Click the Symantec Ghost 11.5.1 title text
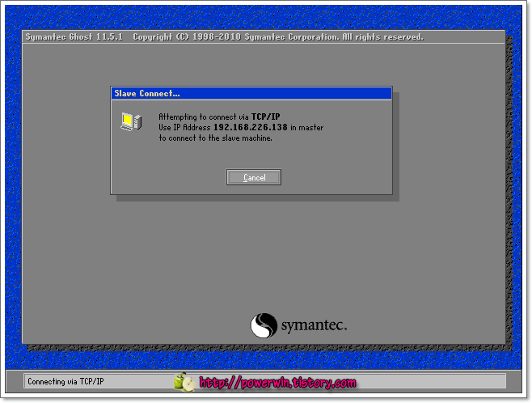532x403 pixels. click(74, 36)
